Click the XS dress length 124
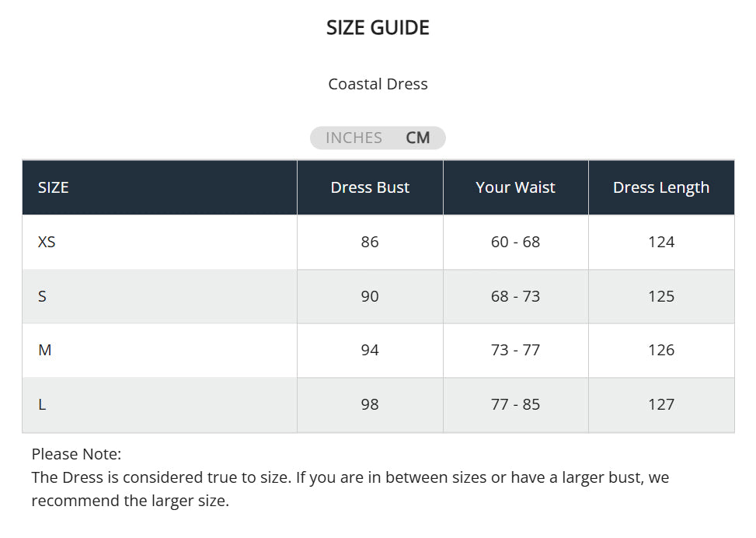Image resolution: width=756 pixels, height=538 pixels. (x=661, y=242)
